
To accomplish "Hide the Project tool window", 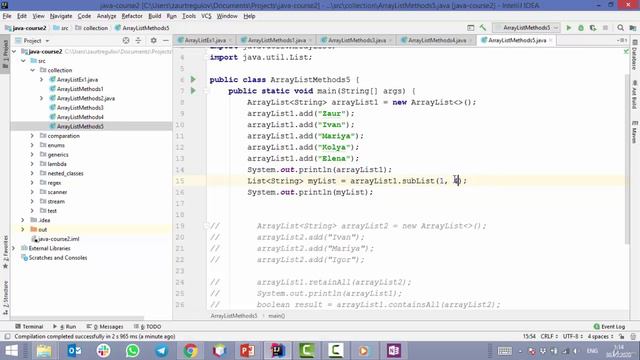I will 165,40.
